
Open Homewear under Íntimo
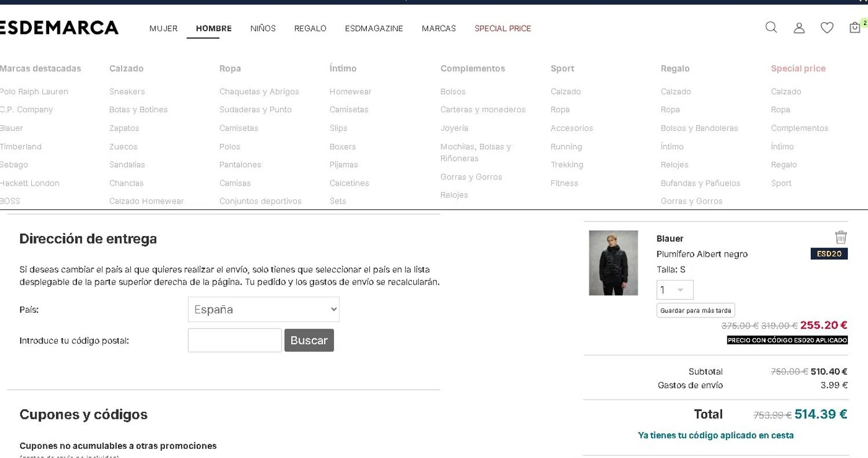coord(350,91)
